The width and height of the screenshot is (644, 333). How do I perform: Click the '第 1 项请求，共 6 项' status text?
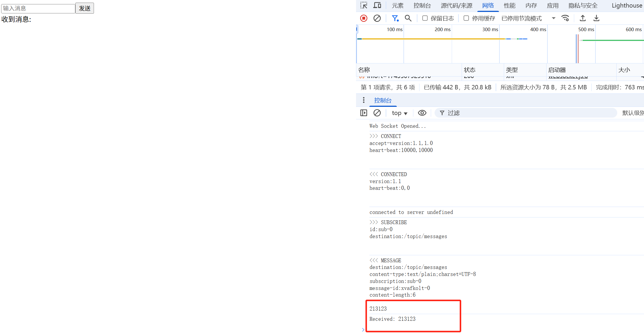click(x=388, y=87)
